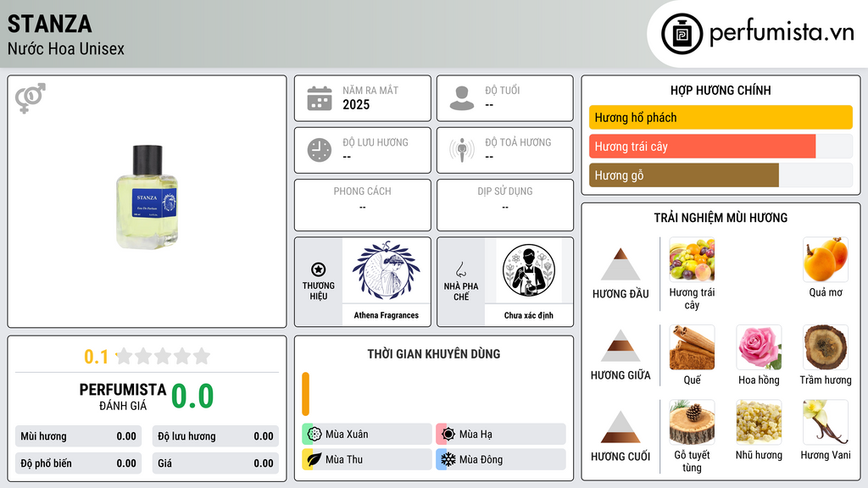Click the Chưa xác định perfumer label
Viewport: 868px width, 488px height.
pos(529,315)
